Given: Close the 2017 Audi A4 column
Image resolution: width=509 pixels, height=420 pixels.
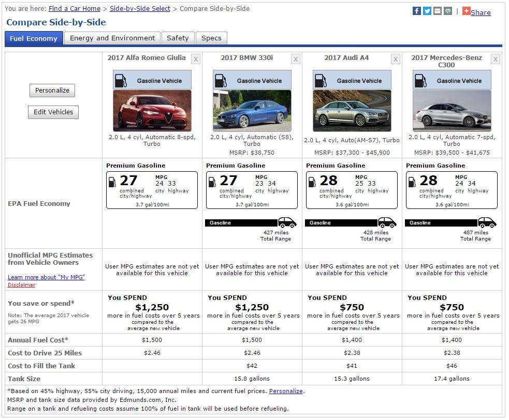Looking at the screenshot, I should click(x=396, y=59).
